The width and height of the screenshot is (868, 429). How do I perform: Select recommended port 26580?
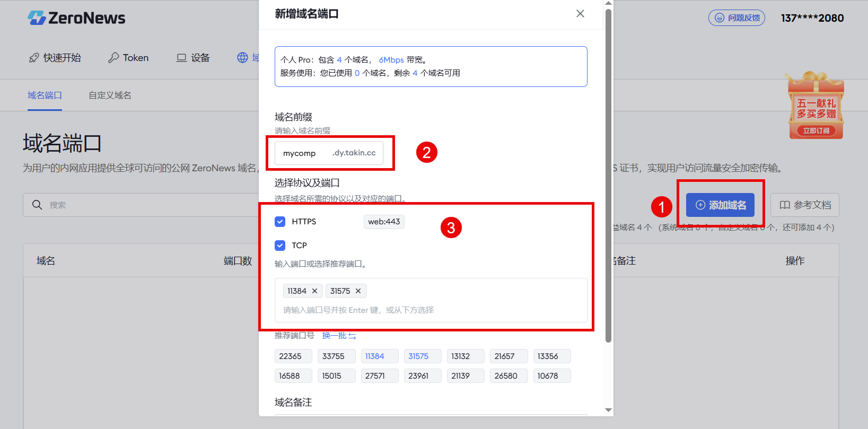click(509, 376)
